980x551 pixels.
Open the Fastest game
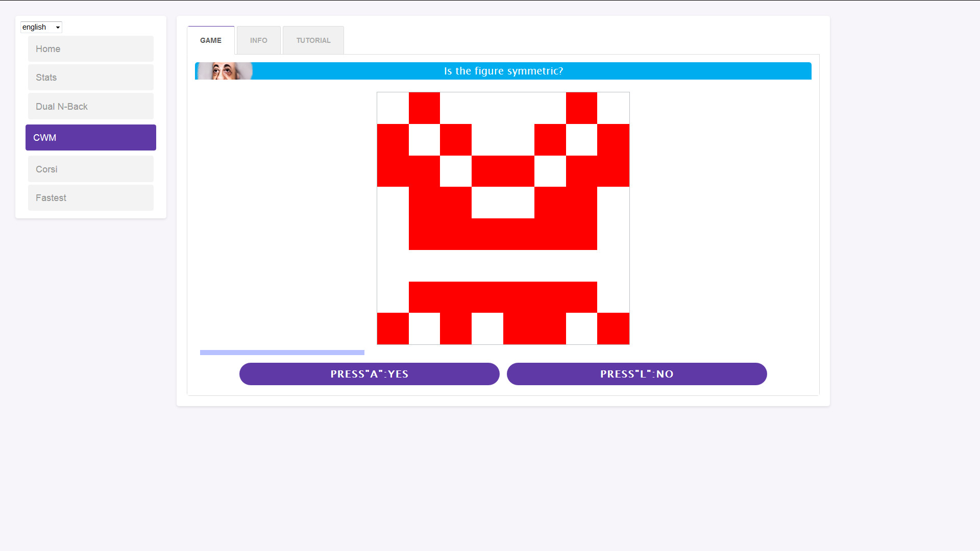tap(91, 198)
